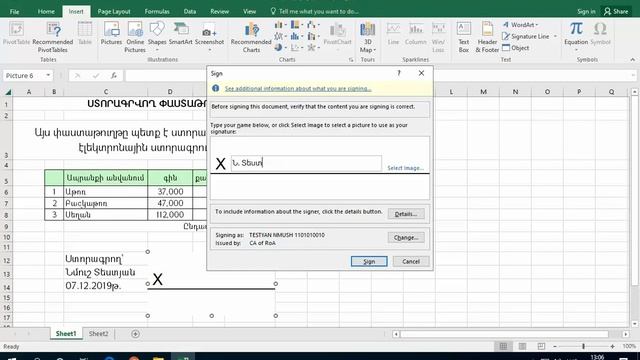Switch to Normal view
The width and height of the screenshot is (640, 360).
[x=503, y=346]
